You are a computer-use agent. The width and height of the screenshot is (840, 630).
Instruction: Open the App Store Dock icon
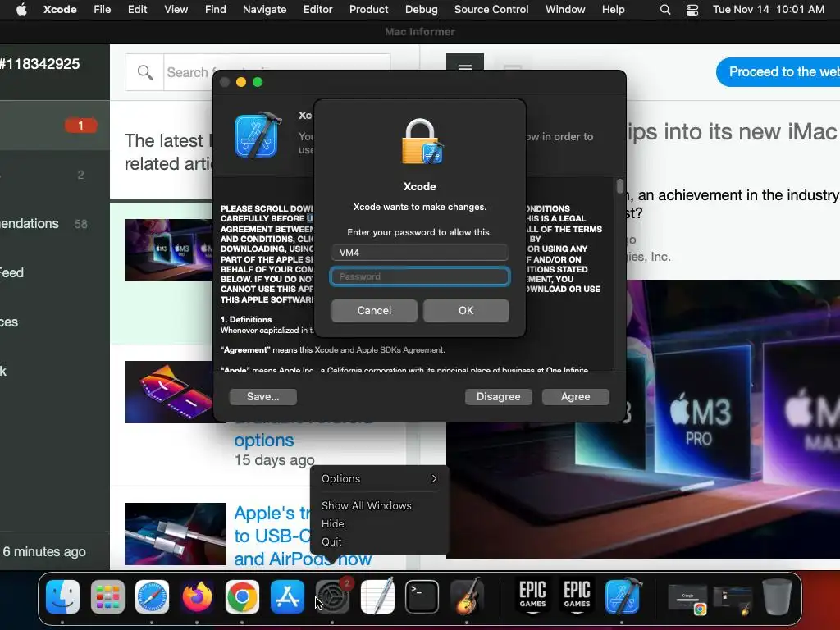pos(287,596)
